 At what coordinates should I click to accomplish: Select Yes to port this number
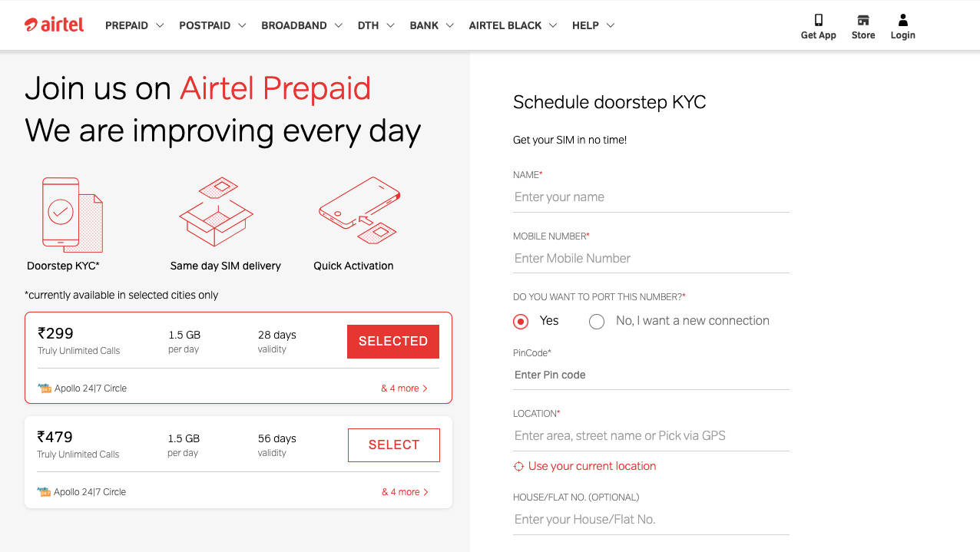click(x=521, y=322)
